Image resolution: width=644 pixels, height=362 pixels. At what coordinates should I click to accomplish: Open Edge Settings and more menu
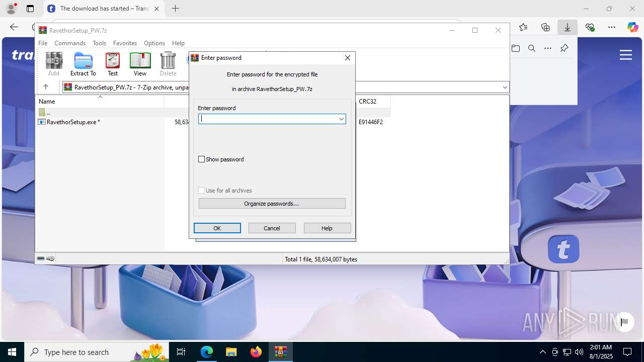(612, 27)
